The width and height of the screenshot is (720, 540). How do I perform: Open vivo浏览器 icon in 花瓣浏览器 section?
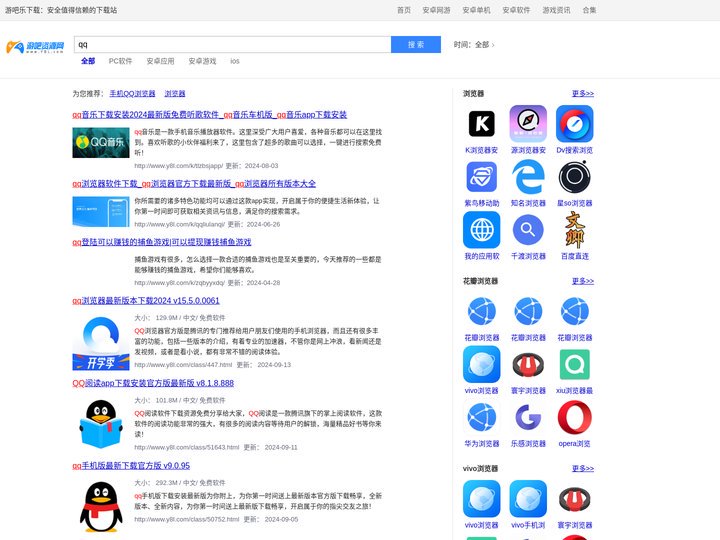pos(481,364)
